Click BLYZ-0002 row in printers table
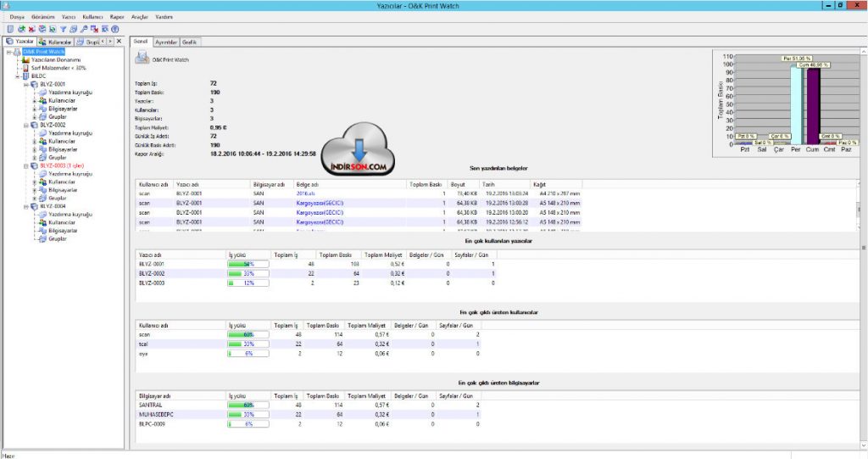This screenshot has width=868, height=459. click(317, 273)
